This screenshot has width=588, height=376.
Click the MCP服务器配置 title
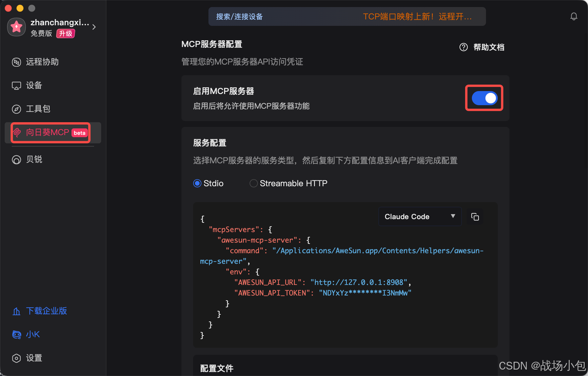(x=212, y=45)
